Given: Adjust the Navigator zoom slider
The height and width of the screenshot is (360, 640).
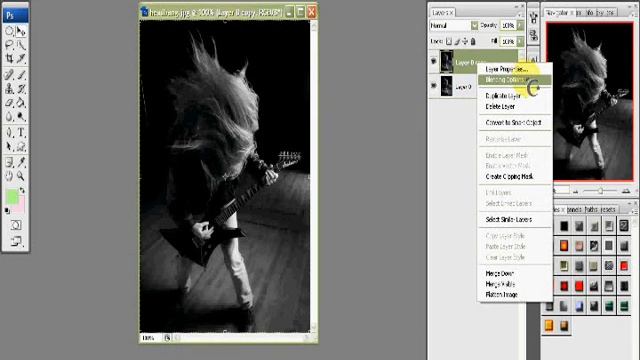Looking at the screenshot, I should click(600, 191).
